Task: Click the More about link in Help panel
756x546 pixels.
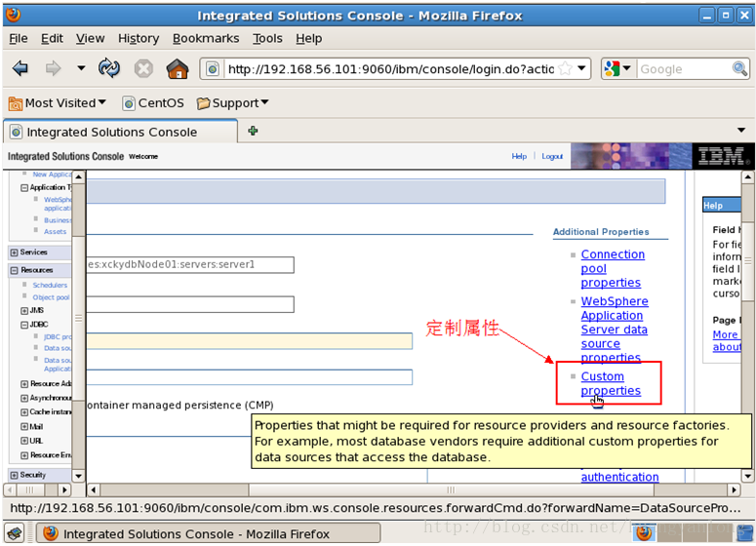Action: tap(727, 340)
